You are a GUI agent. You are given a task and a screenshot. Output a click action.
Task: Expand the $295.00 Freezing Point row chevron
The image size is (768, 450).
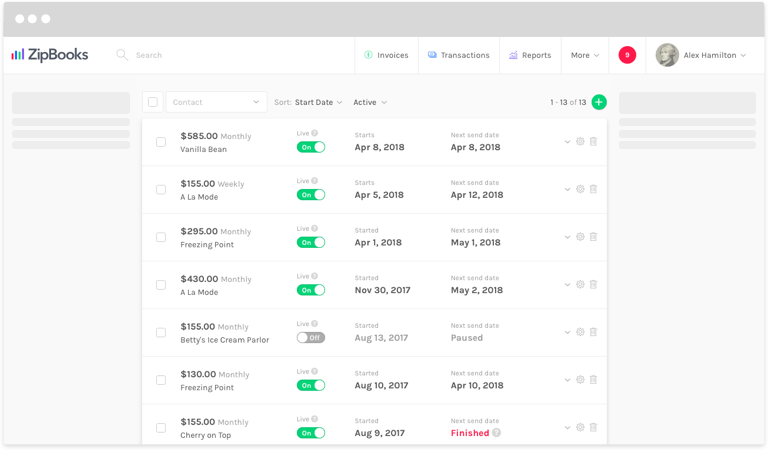pos(567,237)
